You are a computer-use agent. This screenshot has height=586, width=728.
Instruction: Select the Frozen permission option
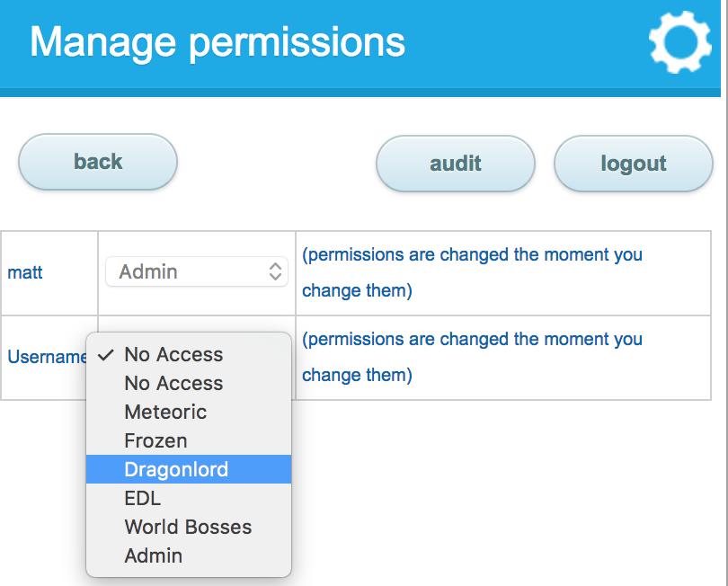click(155, 441)
